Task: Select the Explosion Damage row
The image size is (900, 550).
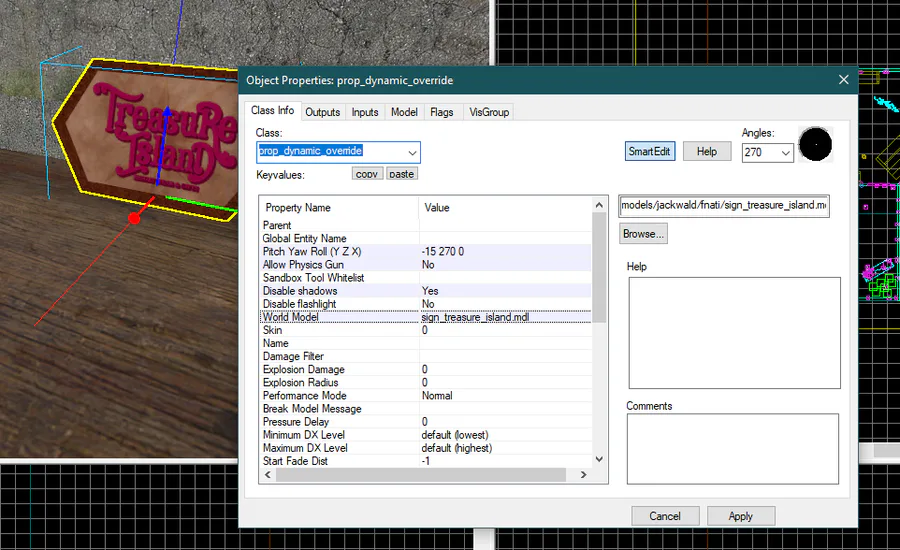Action: 425,369
